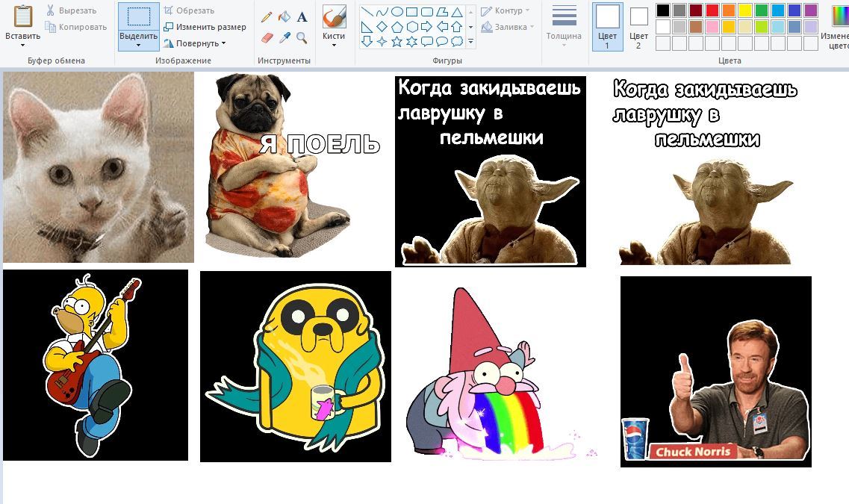Open the Выделить selection options arrow

pyautogui.click(x=138, y=45)
